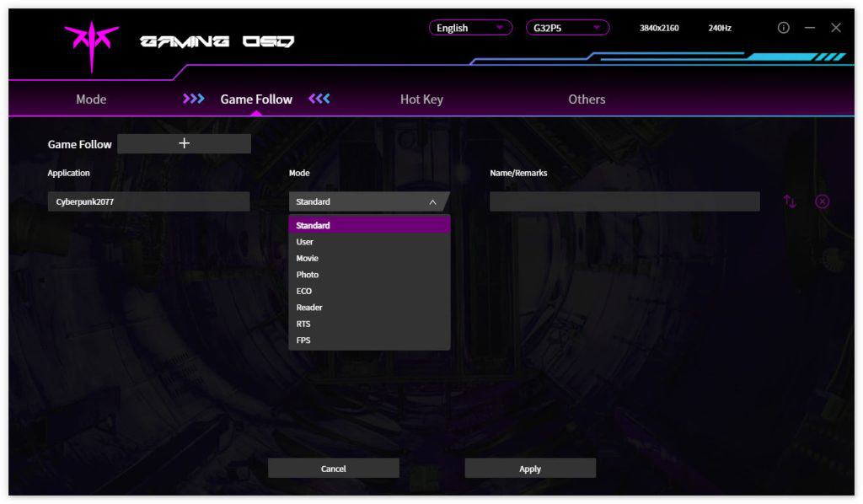Click the info icon in title bar
The image size is (863, 504).
point(783,28)
